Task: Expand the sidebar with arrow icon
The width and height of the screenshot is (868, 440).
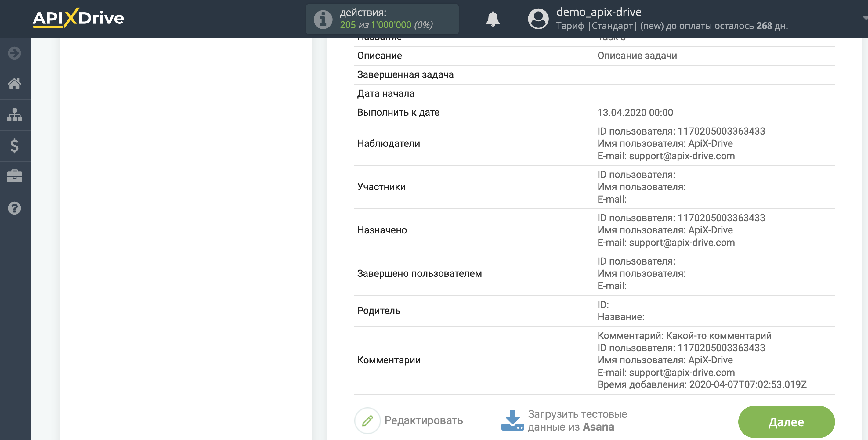Action: click(14, 53)
